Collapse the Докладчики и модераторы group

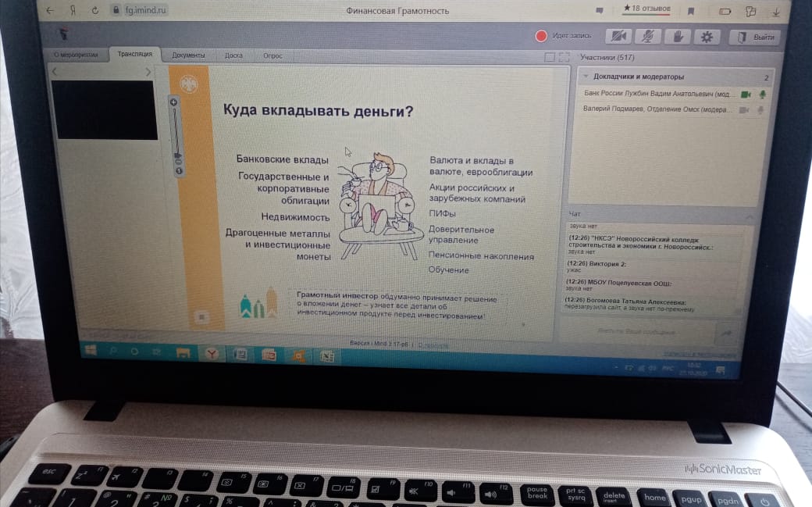(586, 77)
